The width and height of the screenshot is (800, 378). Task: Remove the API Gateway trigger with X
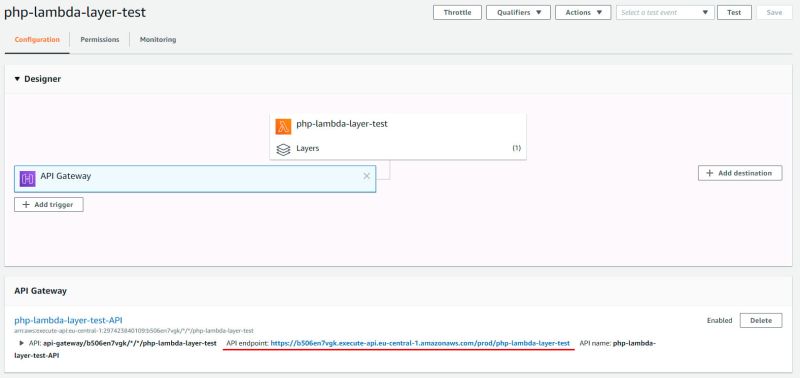click(x=366, y=176)
